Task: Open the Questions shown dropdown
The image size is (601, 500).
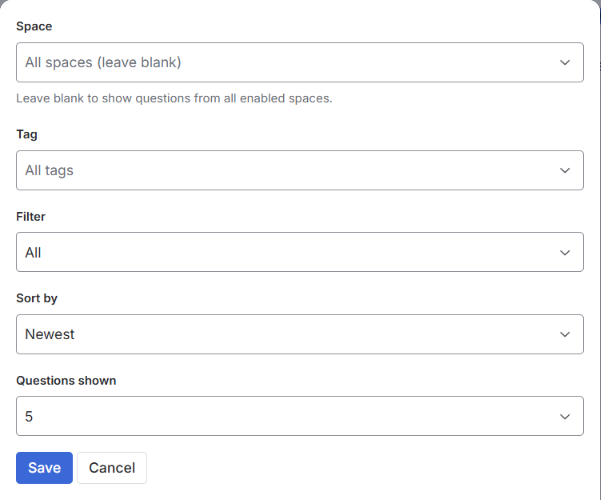Action: [x=300, y=416]
